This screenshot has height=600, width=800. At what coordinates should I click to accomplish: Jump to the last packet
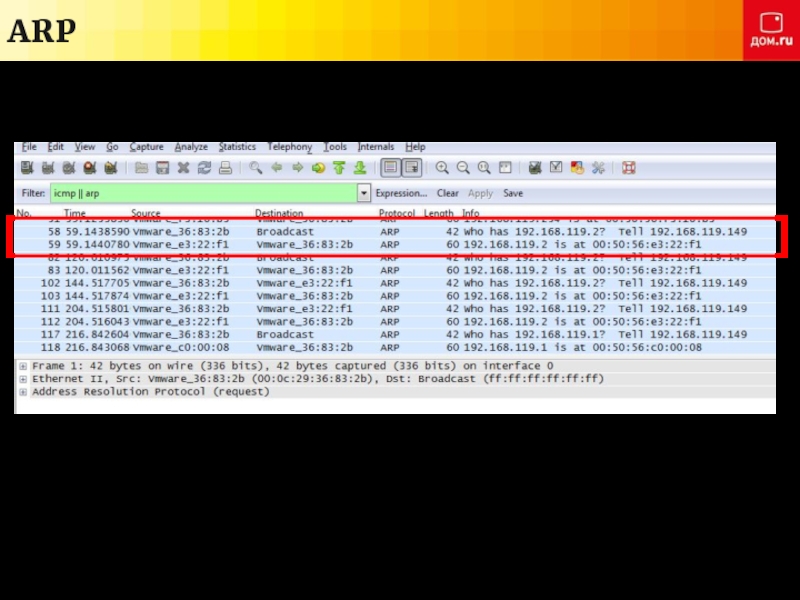pos(360,168)
